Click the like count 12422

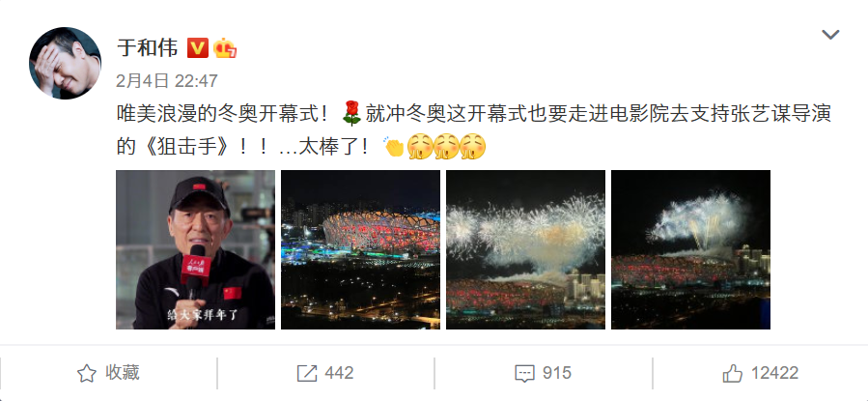(774, 373)
